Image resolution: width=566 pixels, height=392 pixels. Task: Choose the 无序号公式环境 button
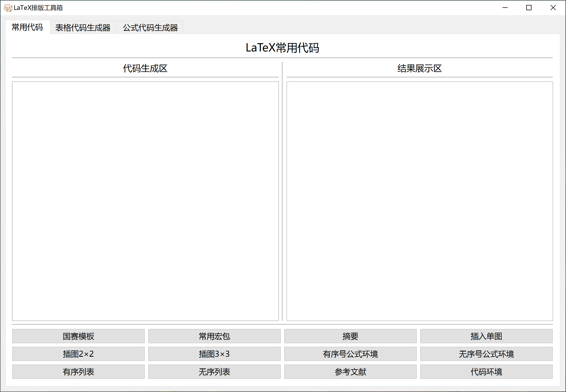(x=486, y=354)
